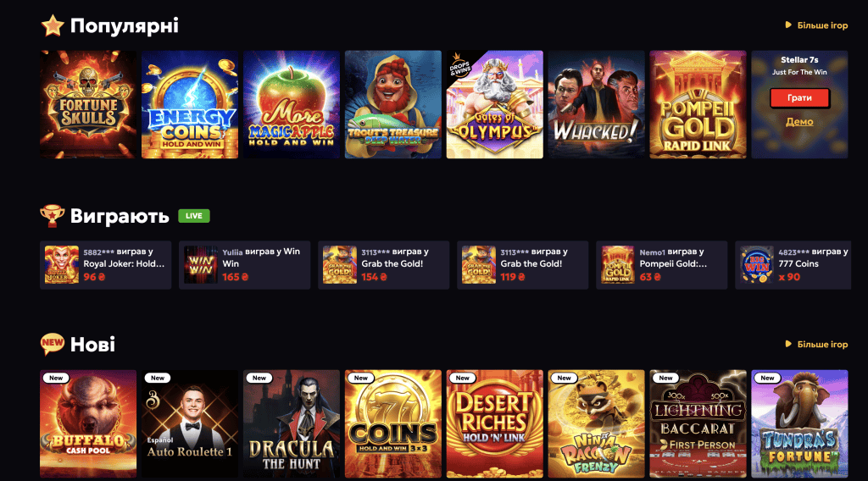Open Більше ігор in the Нові section
Image resolution: width=868 pixels, height=481 pixels.
click(816, 345)
